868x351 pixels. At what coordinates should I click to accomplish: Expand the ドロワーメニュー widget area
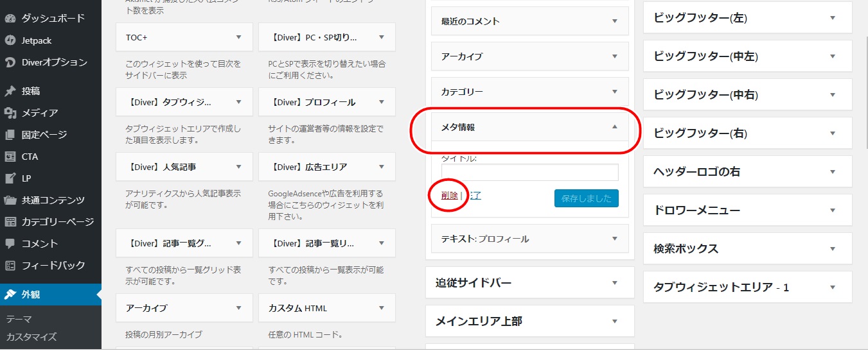pyautogui.click(x=832, y=210)
